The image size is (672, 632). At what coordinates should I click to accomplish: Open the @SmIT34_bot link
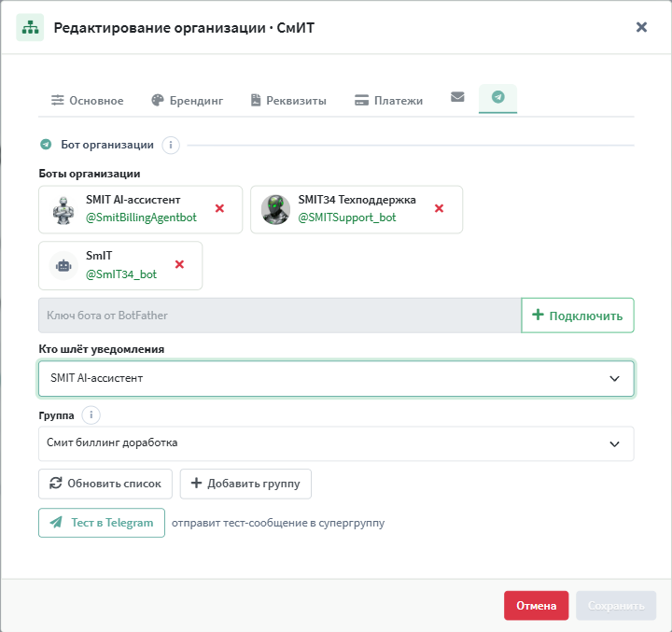coord(121,274)
